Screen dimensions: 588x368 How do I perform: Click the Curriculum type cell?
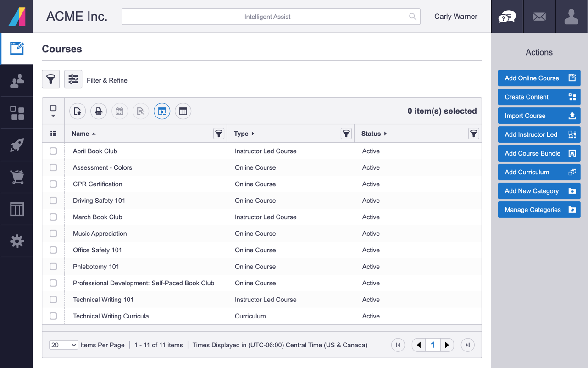250,316
